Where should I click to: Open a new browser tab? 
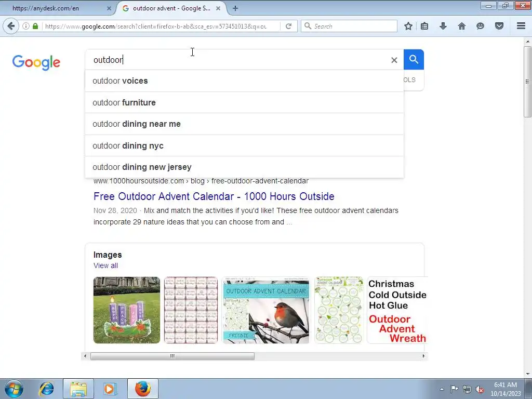click(x=235, y=8)
